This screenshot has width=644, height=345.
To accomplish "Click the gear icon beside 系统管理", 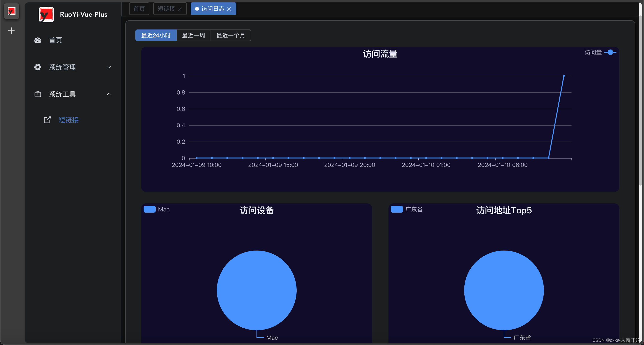I will click(x=37, y=67).
